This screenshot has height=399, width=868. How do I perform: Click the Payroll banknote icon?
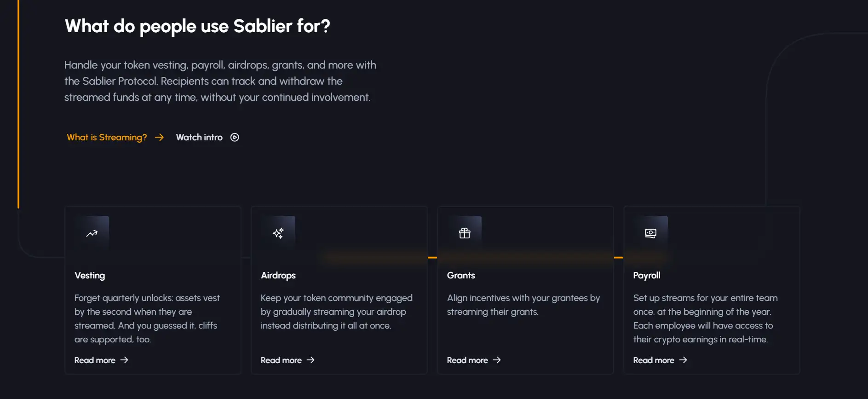click(x=650, y=233)
